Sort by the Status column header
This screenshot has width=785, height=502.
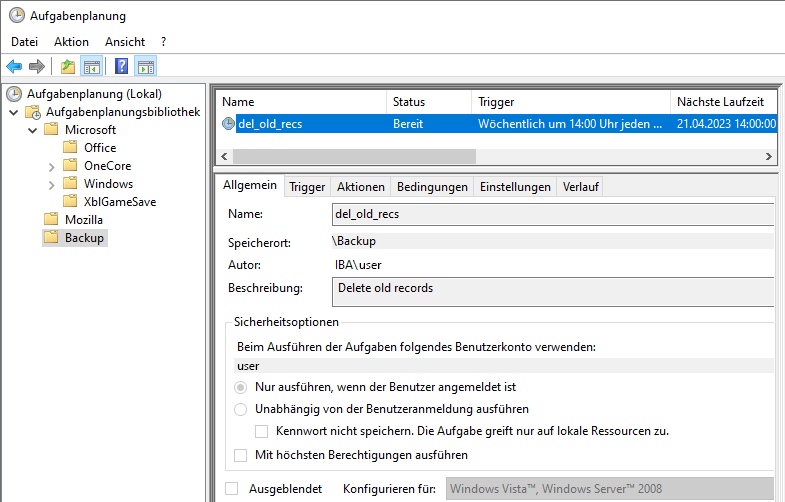(x=429, y=102)
